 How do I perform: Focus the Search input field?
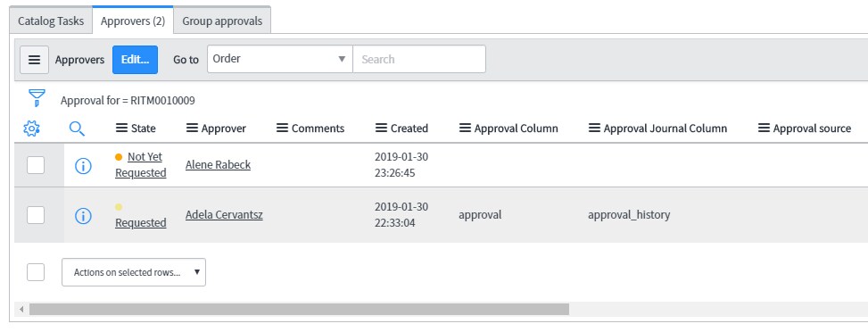click(419, 59)
